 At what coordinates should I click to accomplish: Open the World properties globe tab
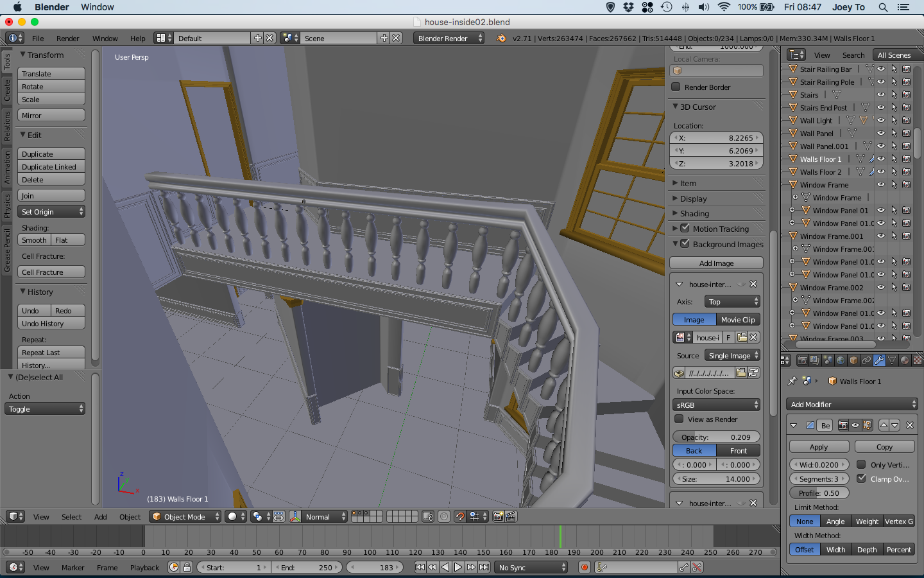[841, 361]
